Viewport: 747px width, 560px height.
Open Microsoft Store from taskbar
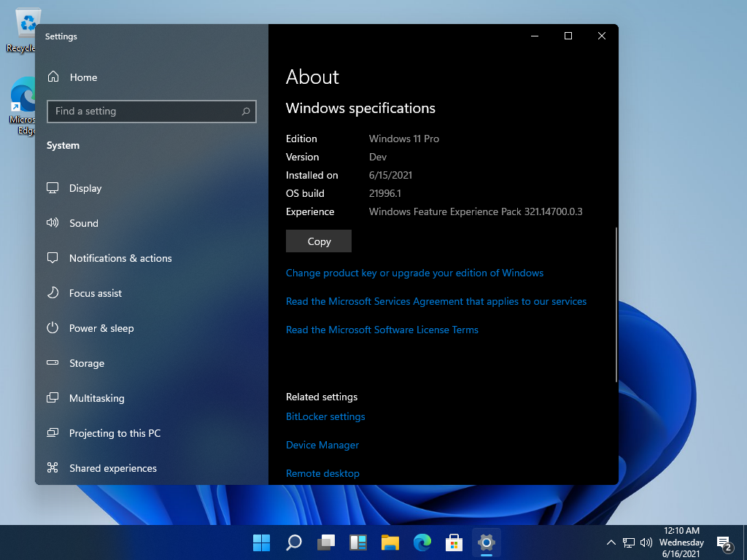coord(454,542)
